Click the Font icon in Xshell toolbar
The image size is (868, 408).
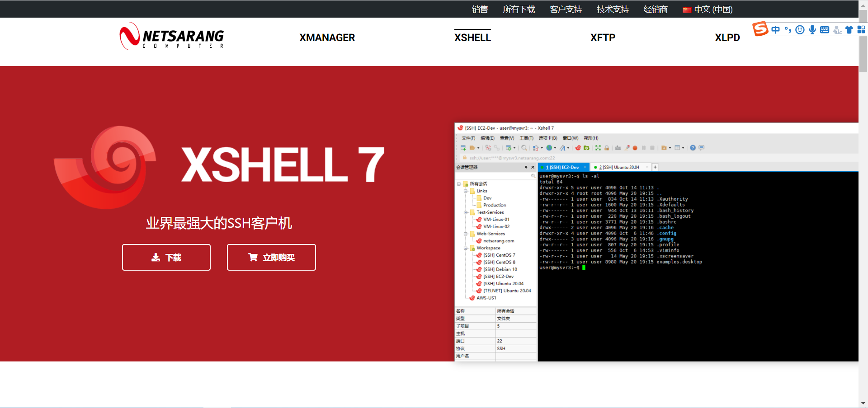(562, 148)
